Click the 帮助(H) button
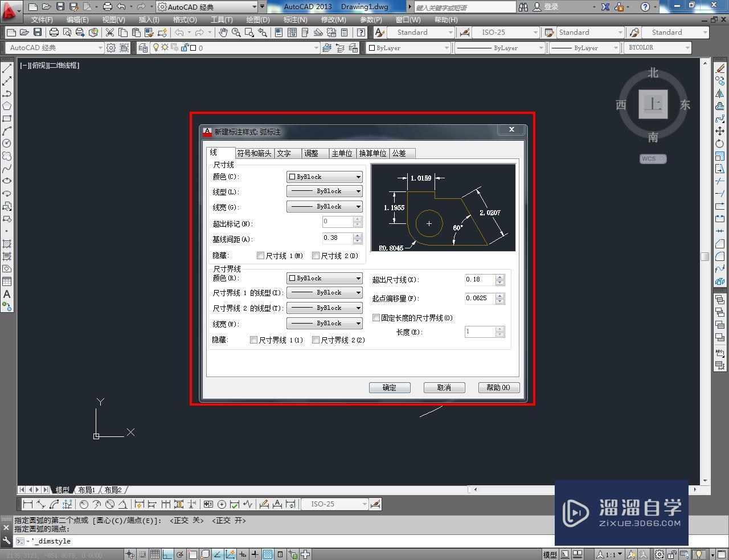This screenshot has height=560, width=729. click(x=498, y=387)
